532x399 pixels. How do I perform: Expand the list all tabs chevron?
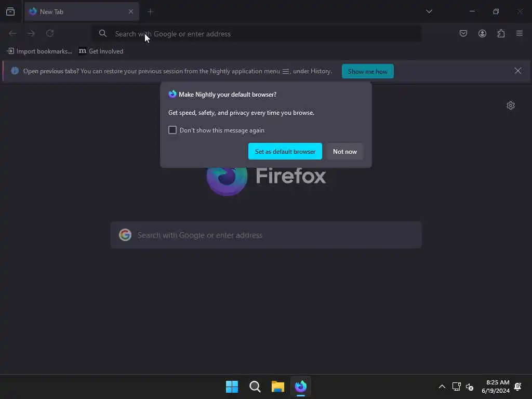[x=429, y=11]
